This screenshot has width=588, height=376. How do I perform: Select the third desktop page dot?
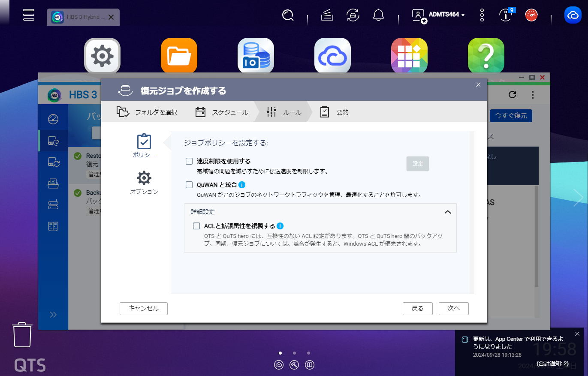[308, 353]
